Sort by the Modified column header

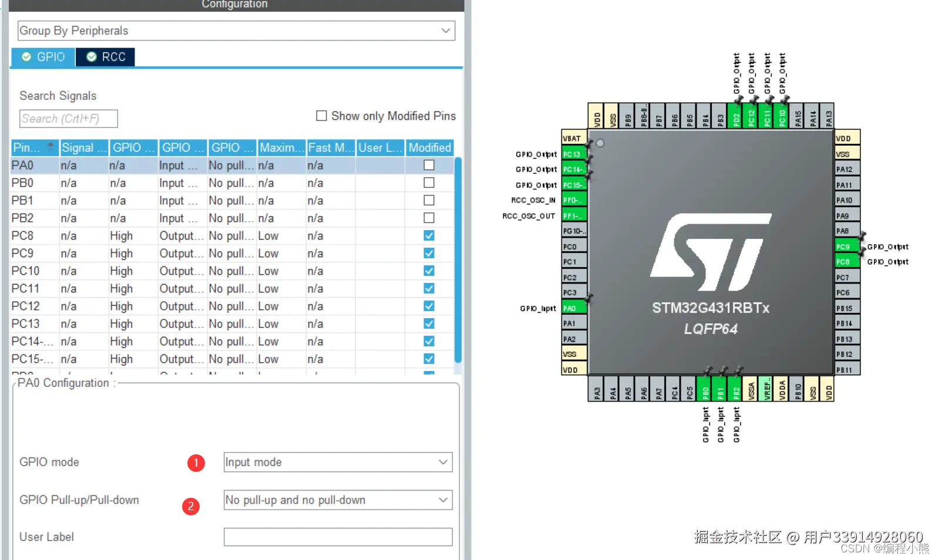tap(429, 147)
